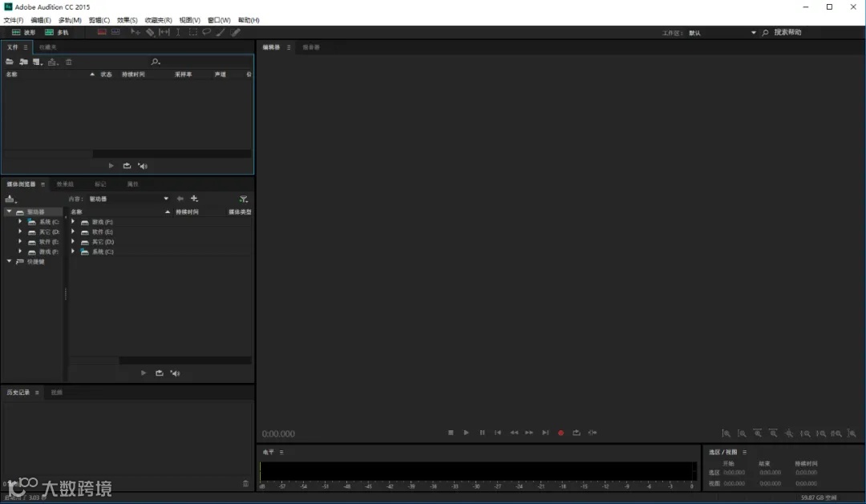Open the 多轨(M) menu

pos(70,20)
